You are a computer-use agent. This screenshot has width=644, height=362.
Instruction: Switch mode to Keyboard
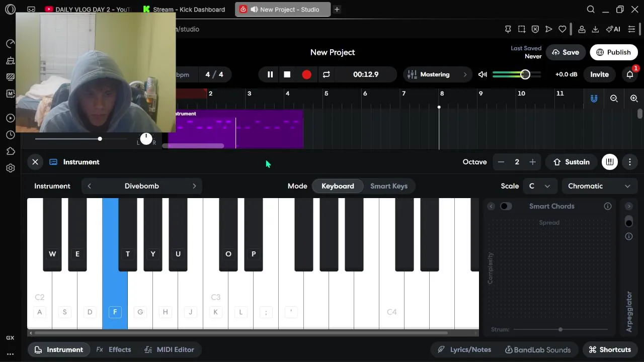pos(338,186)
